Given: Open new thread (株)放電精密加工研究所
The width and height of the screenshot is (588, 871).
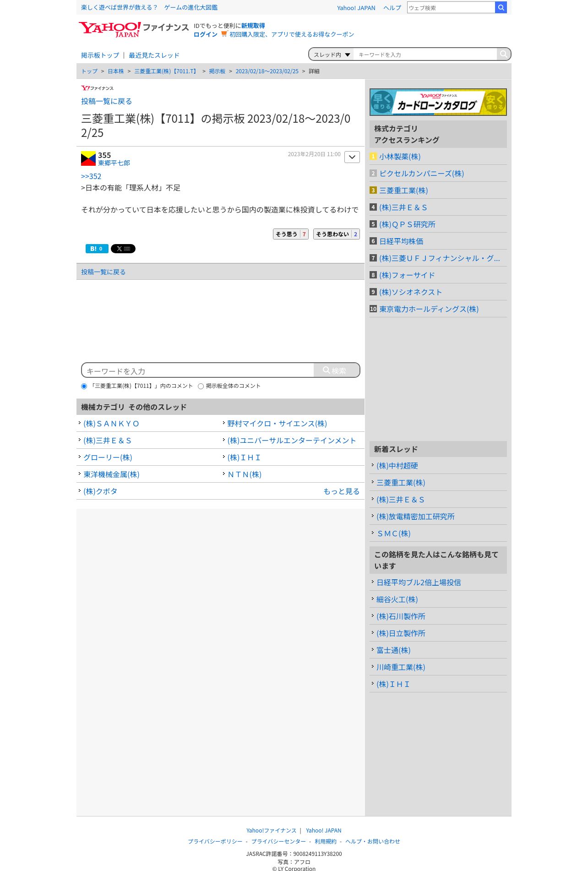Looking at the screenshot, I should pos(415,517).
